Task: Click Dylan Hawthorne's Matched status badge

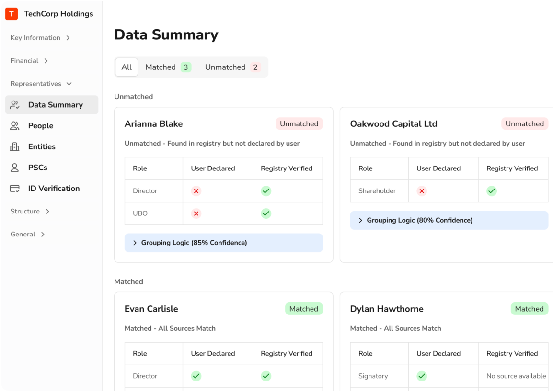Action: 529,309
